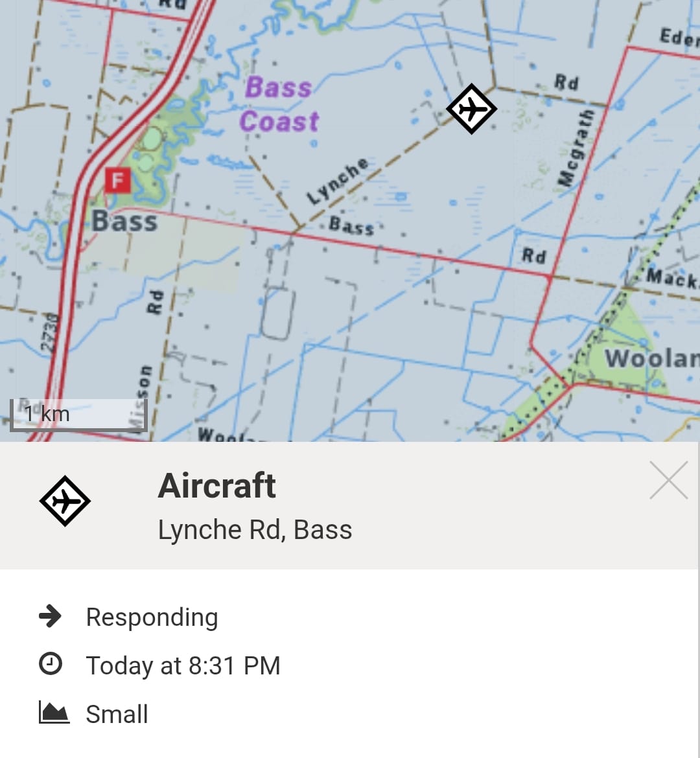Click the clock icon next to the time

[52, 665]
